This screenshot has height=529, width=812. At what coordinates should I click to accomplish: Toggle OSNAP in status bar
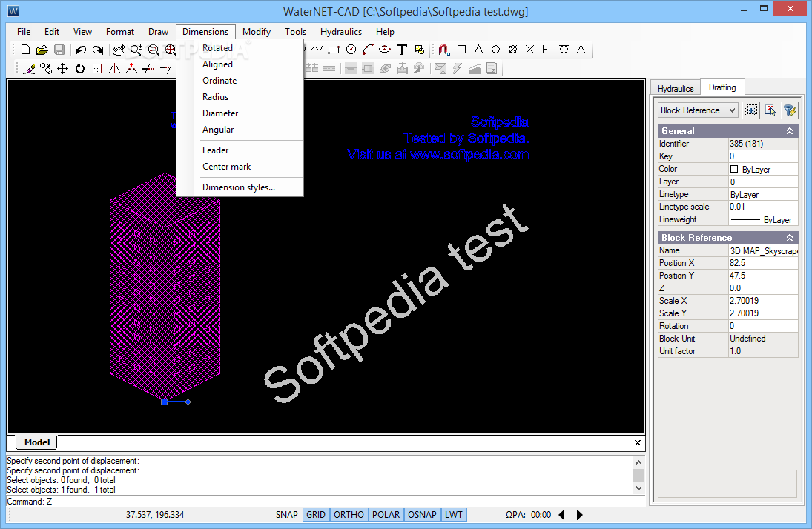point(422,514)
